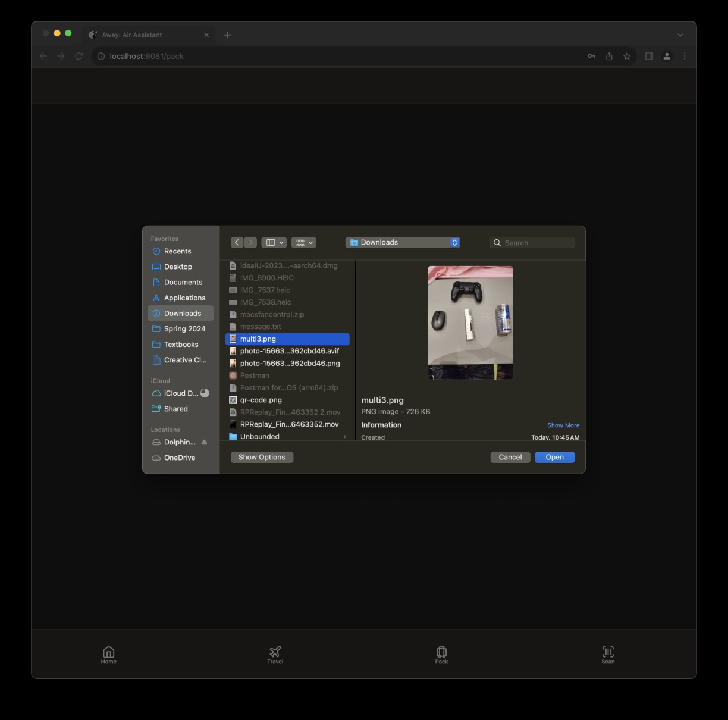The width and height of the screenshot is (728, 720).
Task: Click browser back arrow
Action: click(43, 56)
